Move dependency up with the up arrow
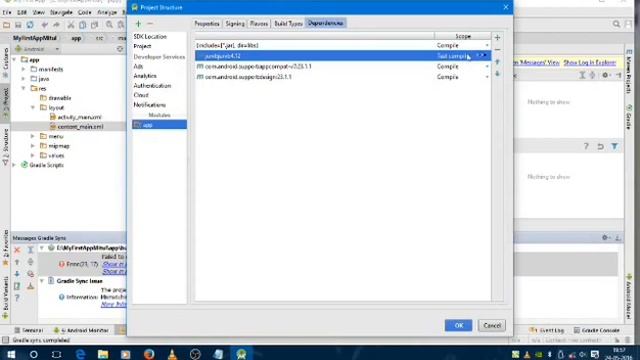 497,62
